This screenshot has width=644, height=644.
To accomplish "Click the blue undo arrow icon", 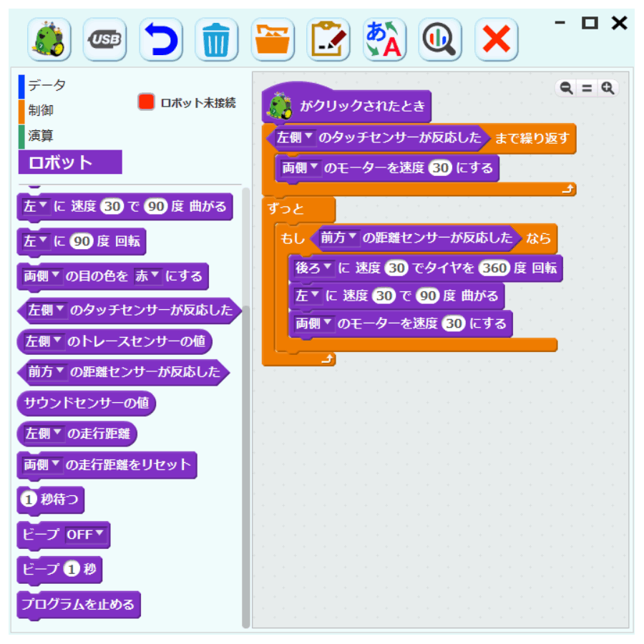I will pyautogui.click(x=161, y=39).
